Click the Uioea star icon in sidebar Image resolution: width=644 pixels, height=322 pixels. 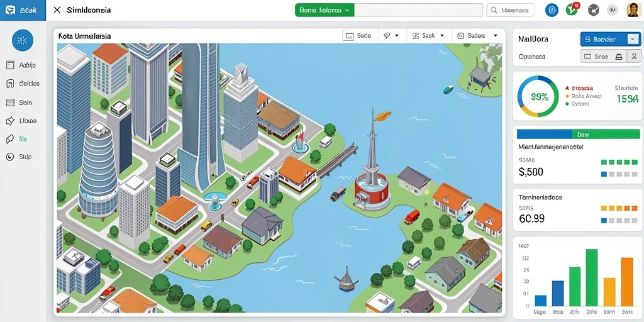(10, 121)
